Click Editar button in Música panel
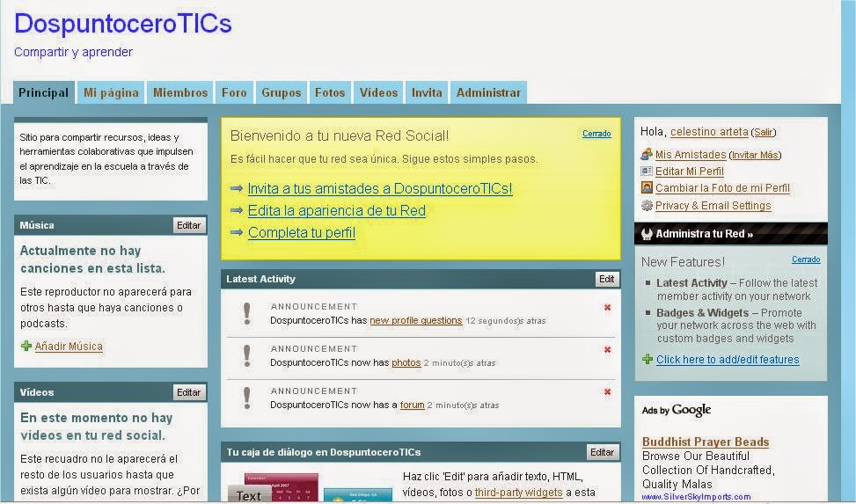This screenshot has width=856, height=504. [x=189, y=225]
